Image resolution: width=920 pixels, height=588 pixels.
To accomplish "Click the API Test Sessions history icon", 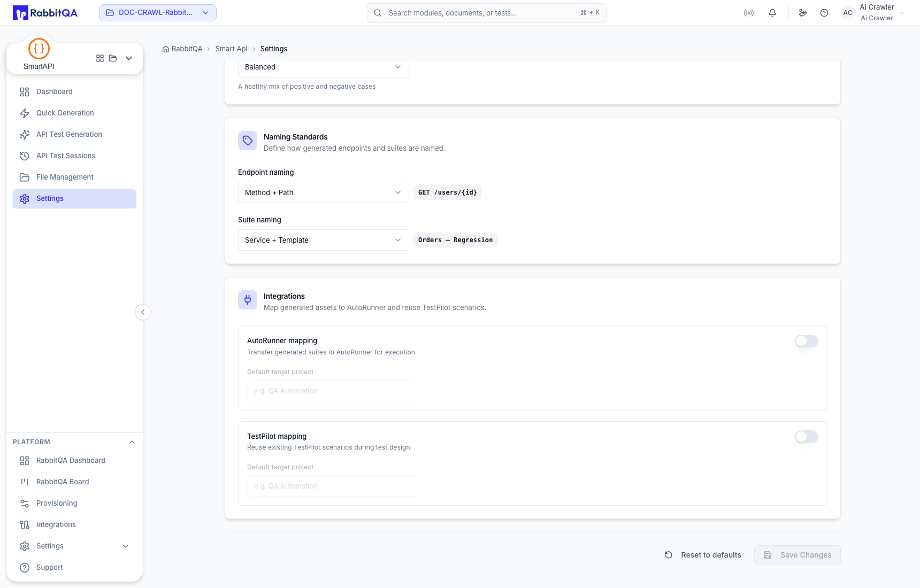I will (x=25, y=156).
